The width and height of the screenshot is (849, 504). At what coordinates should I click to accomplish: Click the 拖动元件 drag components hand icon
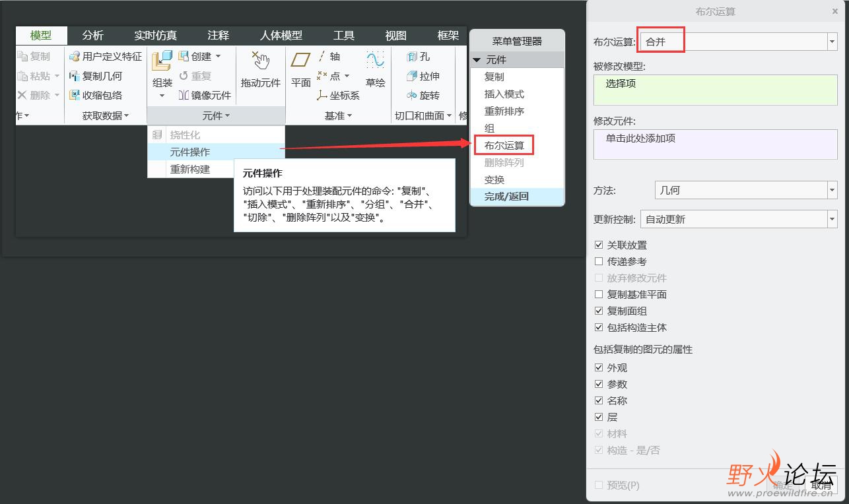click(261, 61)
